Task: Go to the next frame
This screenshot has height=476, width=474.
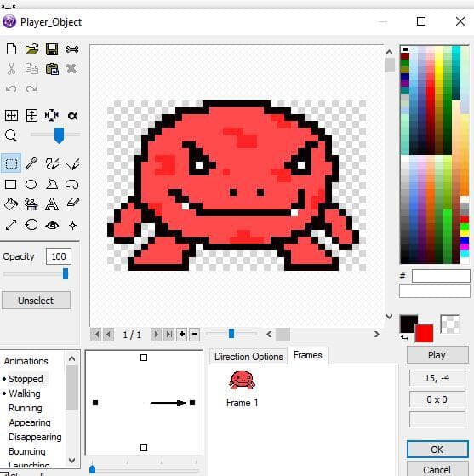Action: pos(156,335)
